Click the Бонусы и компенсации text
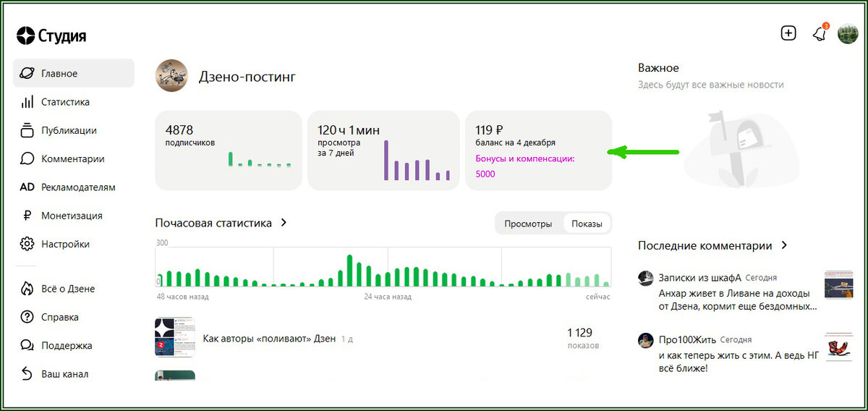The image size is (868, 411). (524, 158)
